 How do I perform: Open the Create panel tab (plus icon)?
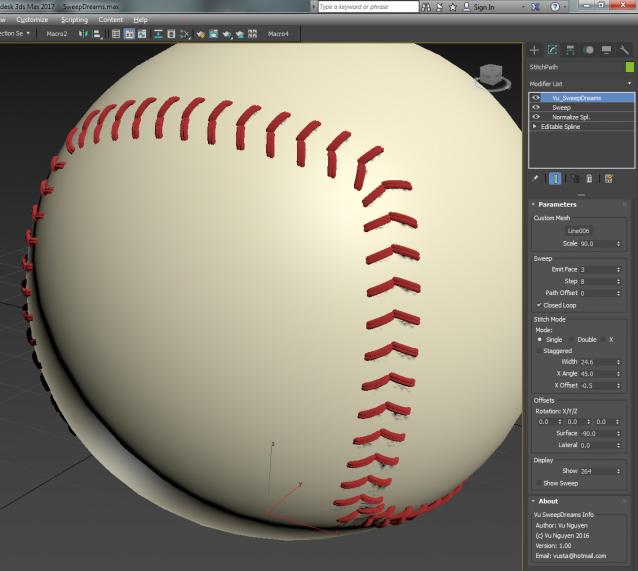(534, 49)
